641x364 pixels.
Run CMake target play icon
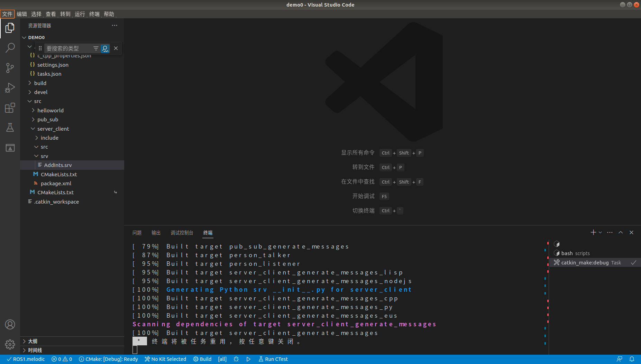248,359
